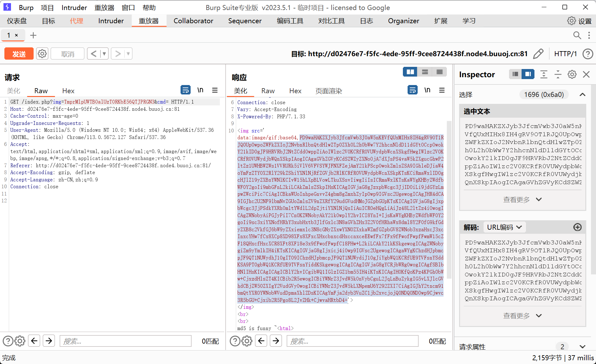Image resolution: width=596 pixels, height=364 pixels.
Task: Switch to the Sequencer tab
Action: tap(245, 21)
